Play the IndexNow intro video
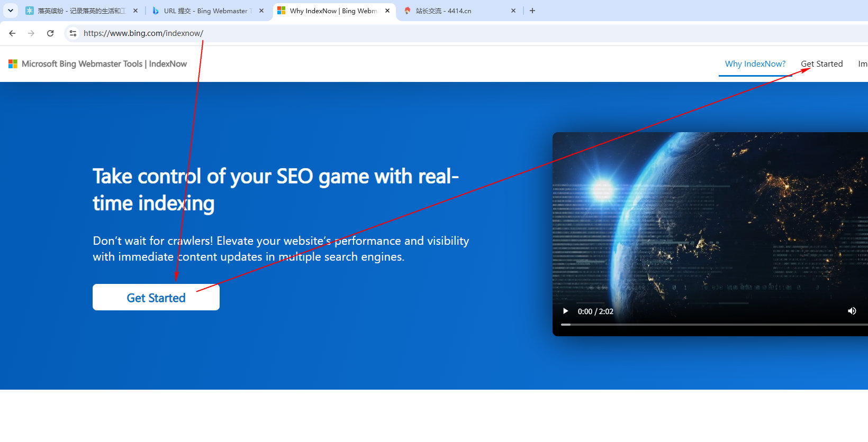This screenshot has width=868, height=442. point(565,311)
